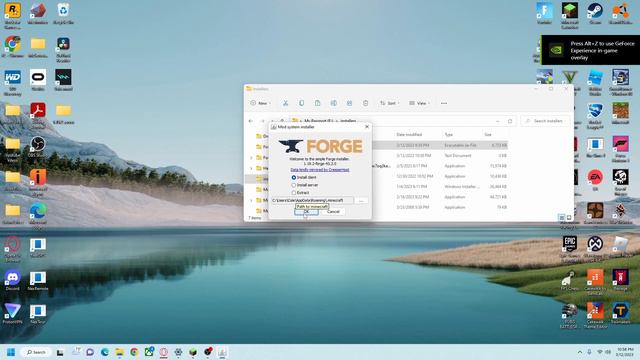Open the clock and date in the taskbar
Viewport: 640px width, 360px height.
pyautogui.click(x=624, y=352)
